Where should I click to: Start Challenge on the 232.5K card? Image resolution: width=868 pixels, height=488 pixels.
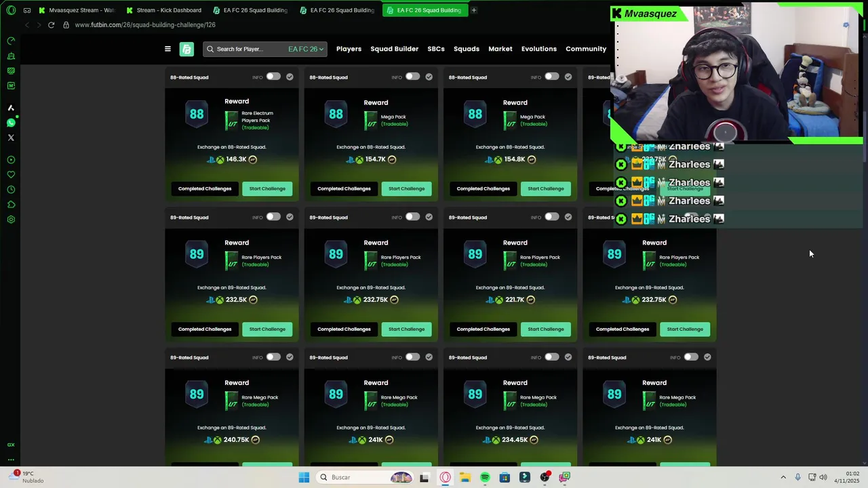click(267, 329)
